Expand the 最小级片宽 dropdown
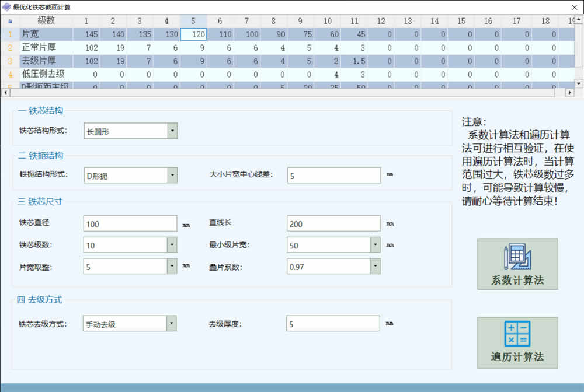This screenshot has width=584, height=392. click(376, 246)
